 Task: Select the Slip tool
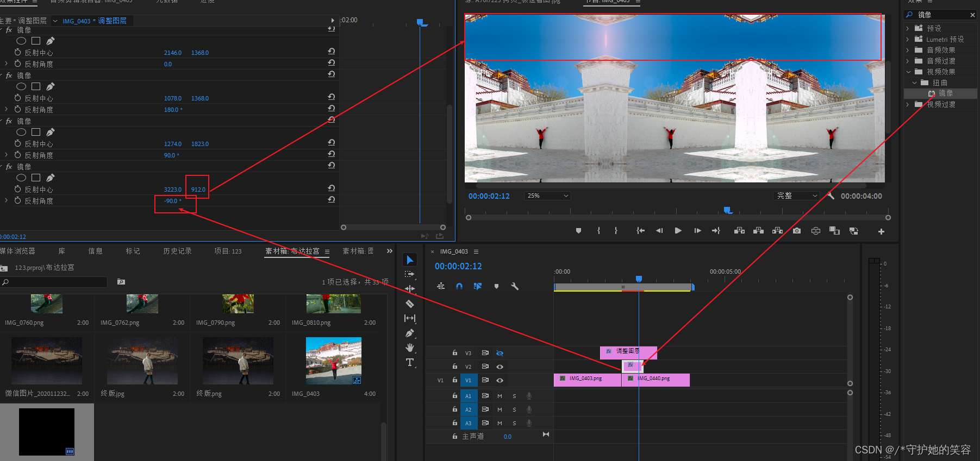[410, 318]
